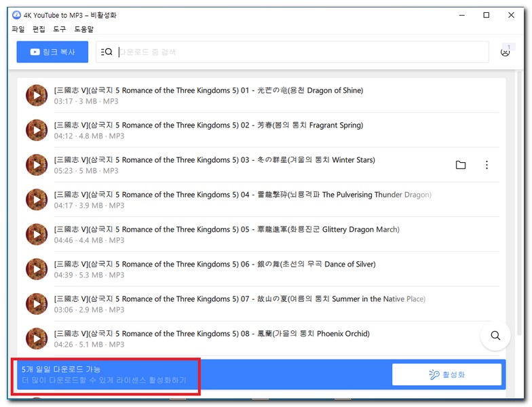Click the blue 링크 복사 paste link button
This screenshot has height=407, width=532.
coord(52,52)
